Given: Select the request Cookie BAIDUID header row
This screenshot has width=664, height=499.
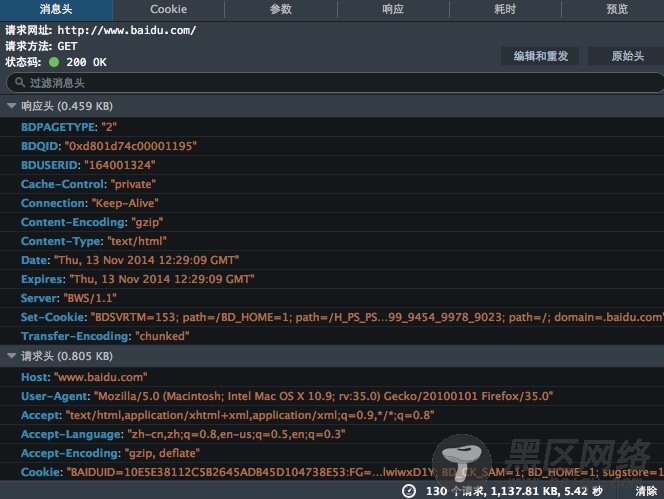Looking at the screenshot, I should pos(332,472).
